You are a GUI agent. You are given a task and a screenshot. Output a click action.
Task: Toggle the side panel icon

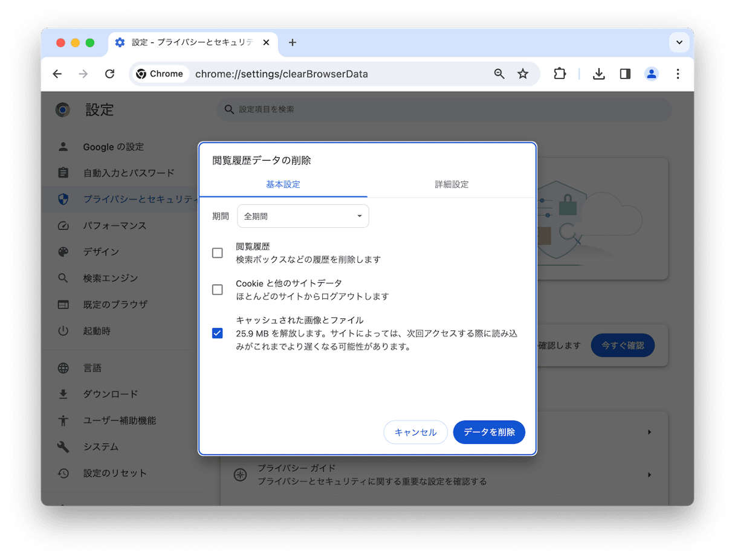(x=625, y=74)
